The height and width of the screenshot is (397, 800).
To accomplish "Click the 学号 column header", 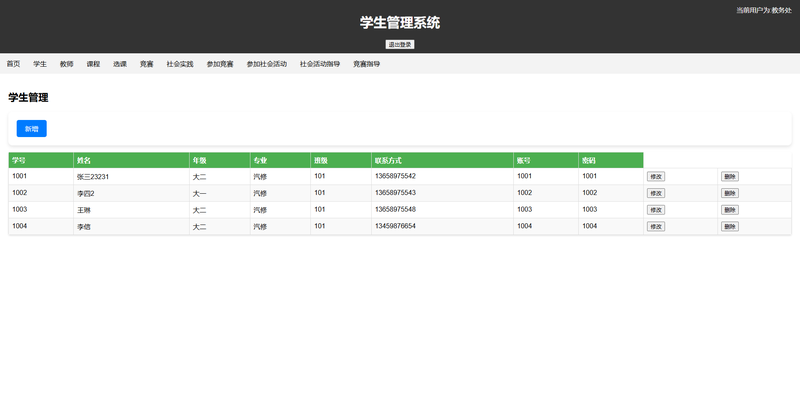I will [41, 160].
